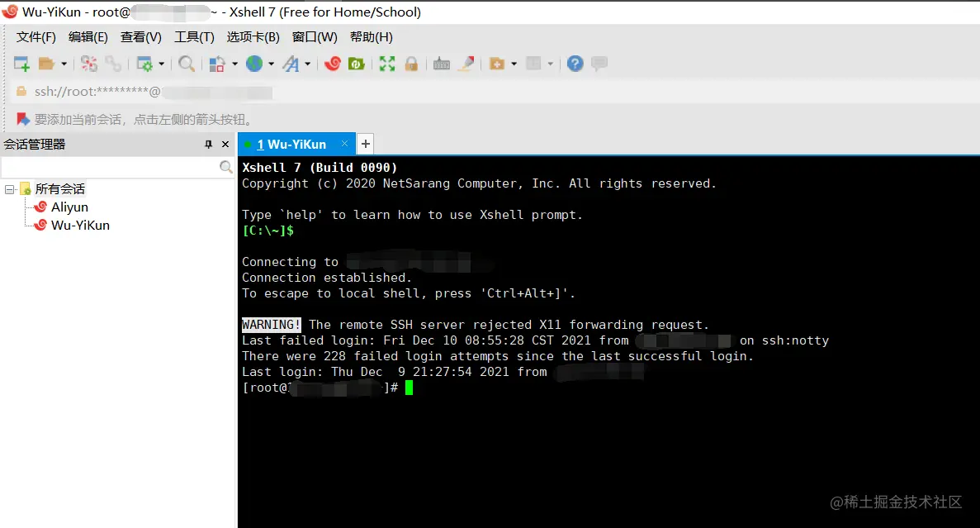This screenshot has height=528, width=980.
Task: Click the Open session folder icon
Action: point(47,63)
